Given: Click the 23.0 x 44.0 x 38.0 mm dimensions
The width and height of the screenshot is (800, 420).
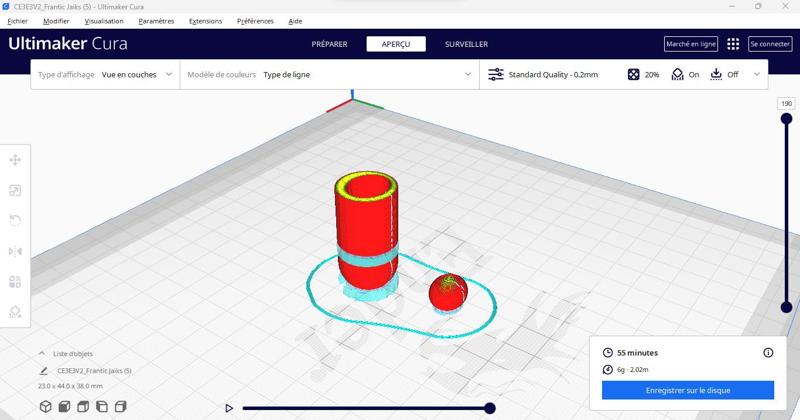Looking at the screenshot, I should pos(70,386).
